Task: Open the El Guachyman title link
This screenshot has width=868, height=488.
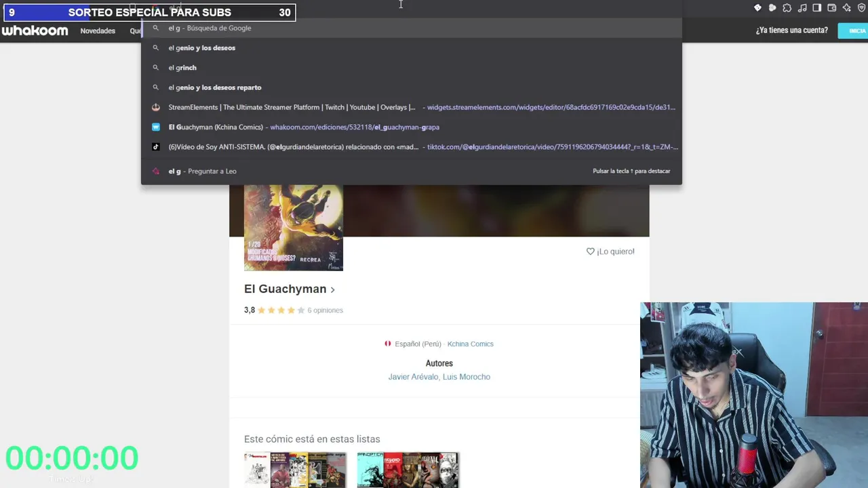Action: (285, 289)
